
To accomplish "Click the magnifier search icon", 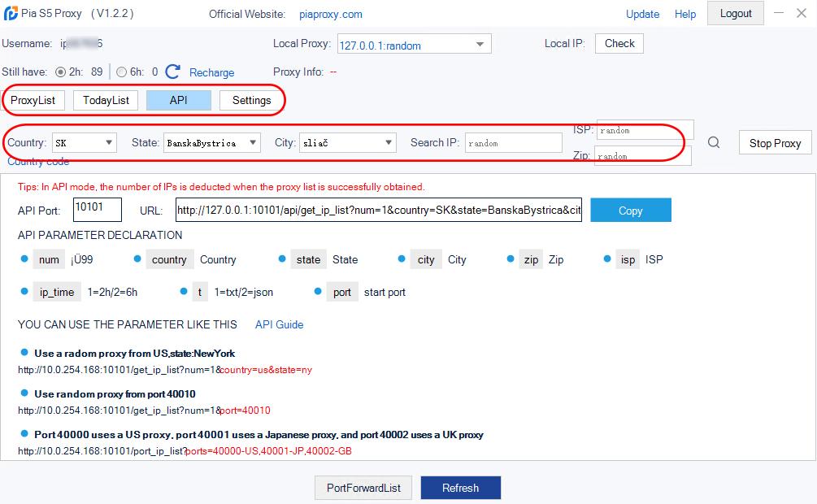I will [714, 142].
